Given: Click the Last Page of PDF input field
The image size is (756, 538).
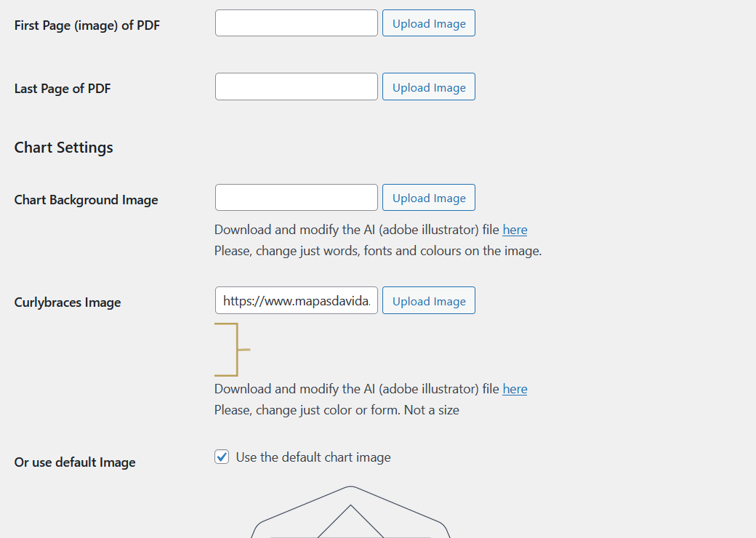Looking at the screenshot, I should (296, 87).
